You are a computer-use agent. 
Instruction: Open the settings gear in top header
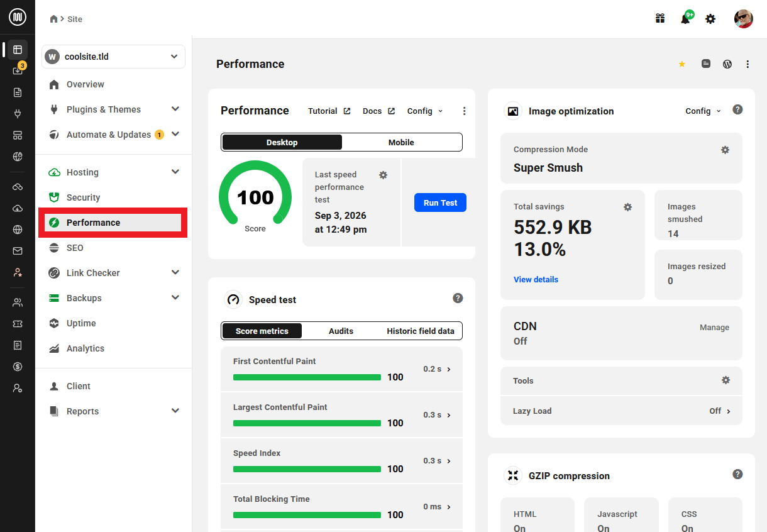(710, 19)
